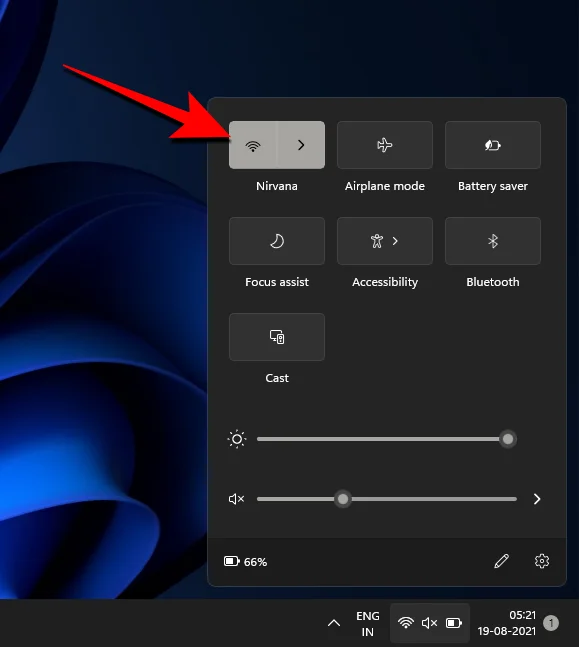Click the Bluetooth label
The image size is (579, 647).
[493, 282]
